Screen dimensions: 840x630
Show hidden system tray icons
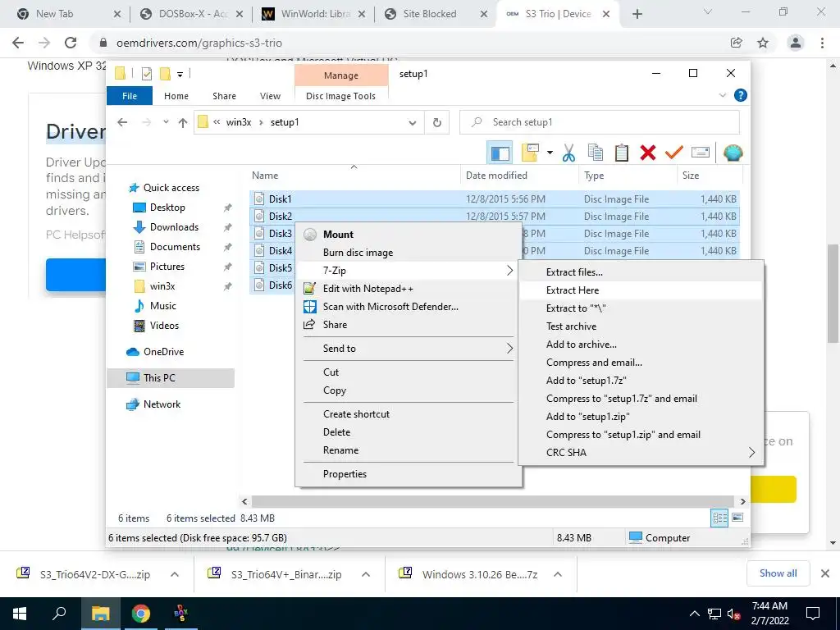(694, 614)
